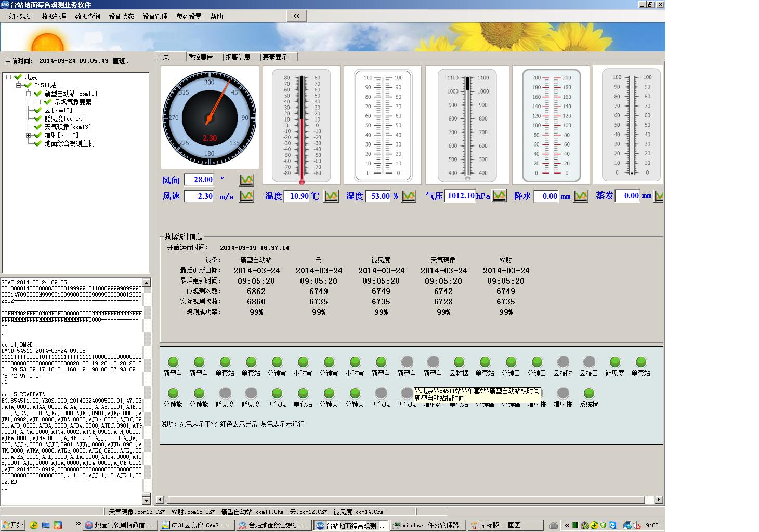Collapse the 54511站 tree node
The image size is (759, 532).
tap(18, 85)
